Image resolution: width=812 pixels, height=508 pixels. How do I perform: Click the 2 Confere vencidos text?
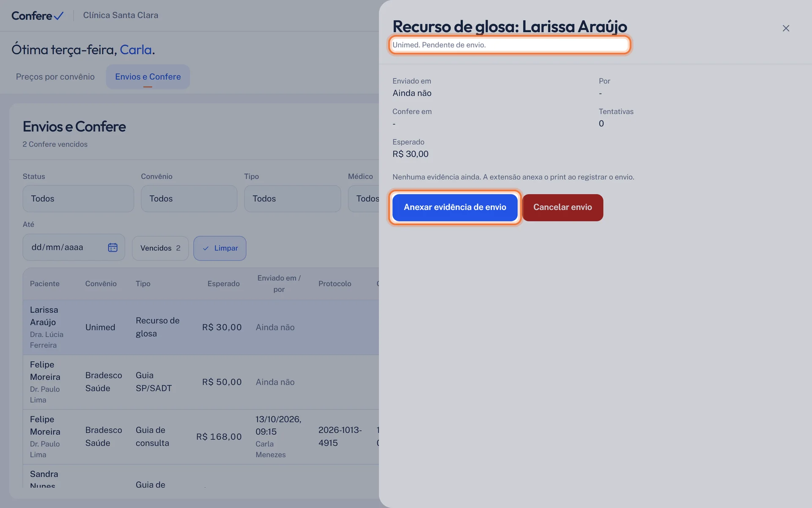(x=55, y=144)
